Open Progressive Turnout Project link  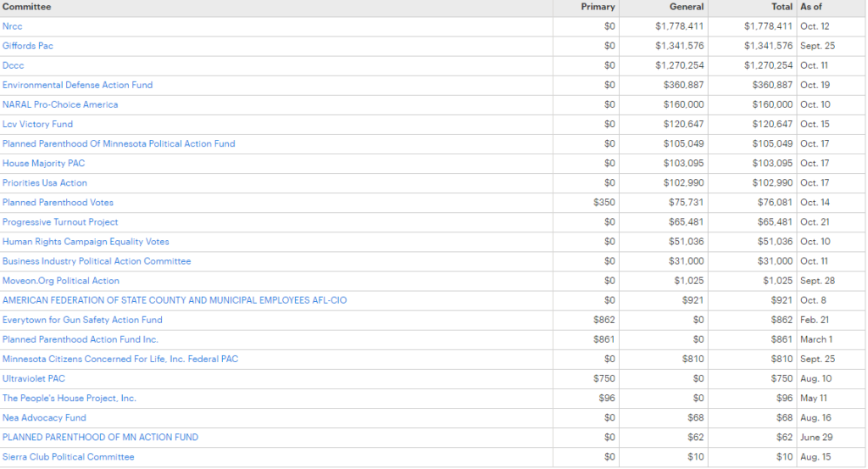point(60,221)
